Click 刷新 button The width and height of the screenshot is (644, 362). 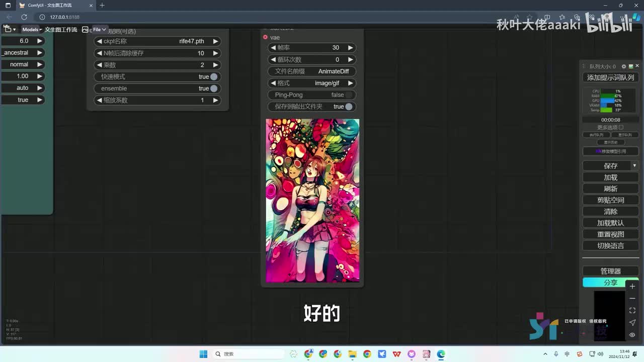tap(610, 189)
